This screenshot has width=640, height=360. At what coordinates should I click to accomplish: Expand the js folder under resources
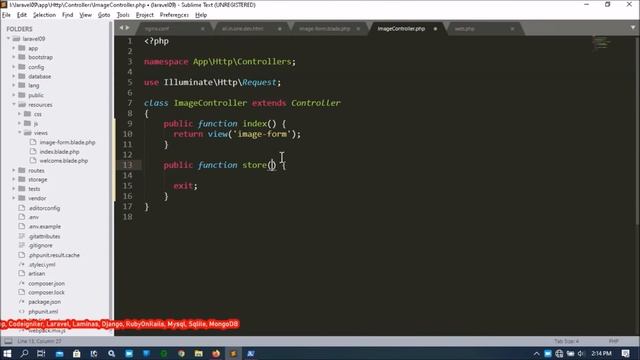pyautogui.click(x=19, y=123)
